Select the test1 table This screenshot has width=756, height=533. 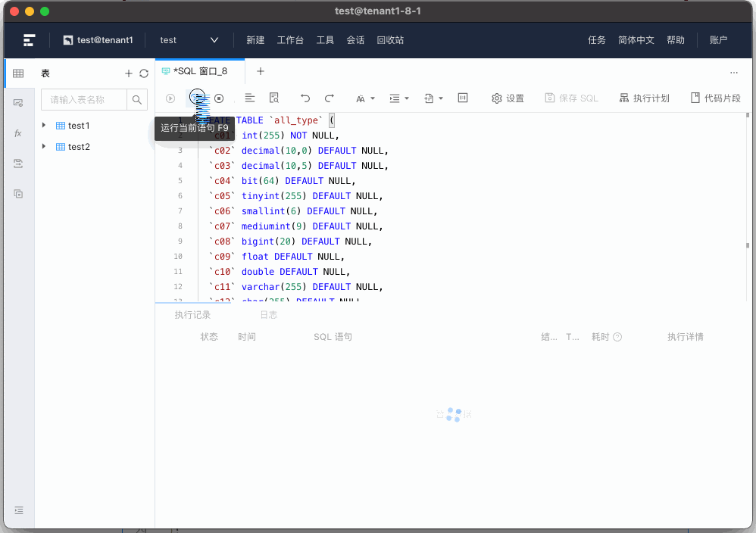pyautogui.click(x=79, y=126)
